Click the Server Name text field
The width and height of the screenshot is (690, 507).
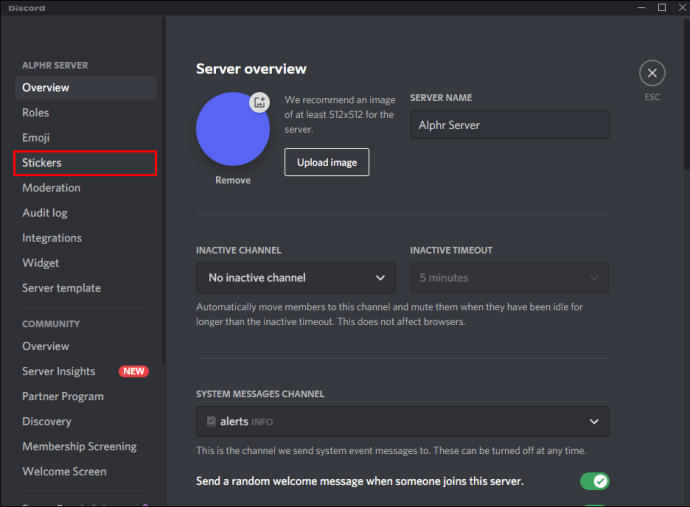click(x=509, y=125)
